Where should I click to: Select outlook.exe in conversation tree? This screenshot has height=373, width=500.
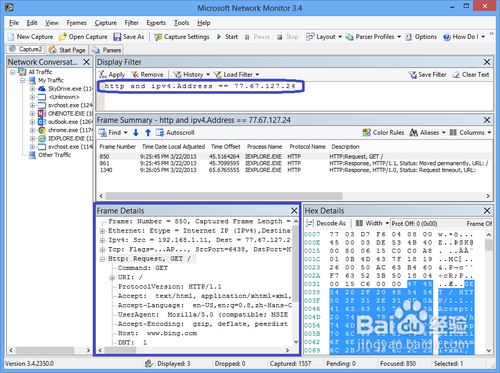[x=70, y=122]
